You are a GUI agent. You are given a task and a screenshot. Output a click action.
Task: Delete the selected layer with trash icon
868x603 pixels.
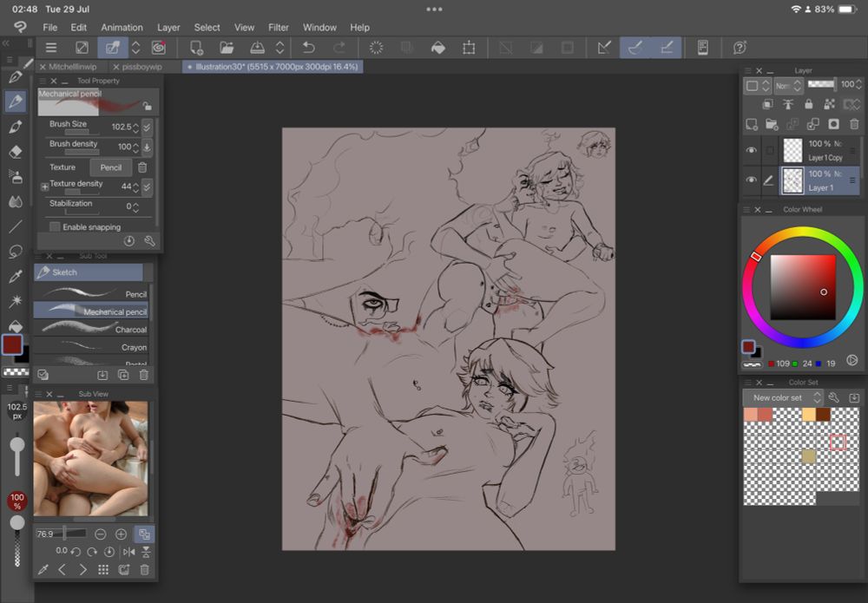(x=854, y=124)
